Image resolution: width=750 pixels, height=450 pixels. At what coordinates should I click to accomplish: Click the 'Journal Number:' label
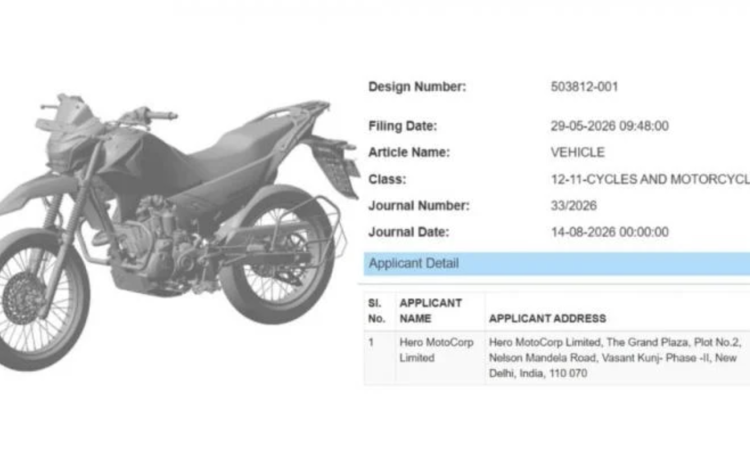pos(419,206)
